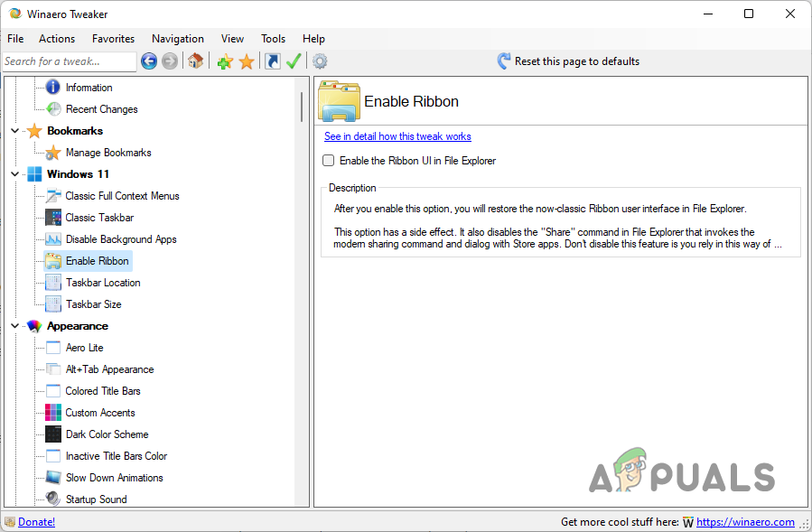Click Reset this page to defaults

pos(569,61)
